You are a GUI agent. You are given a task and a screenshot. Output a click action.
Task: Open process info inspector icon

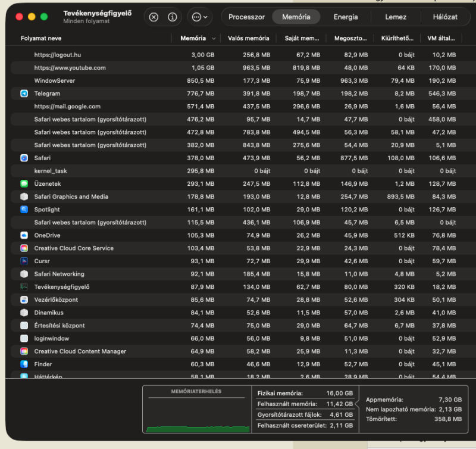172,17
